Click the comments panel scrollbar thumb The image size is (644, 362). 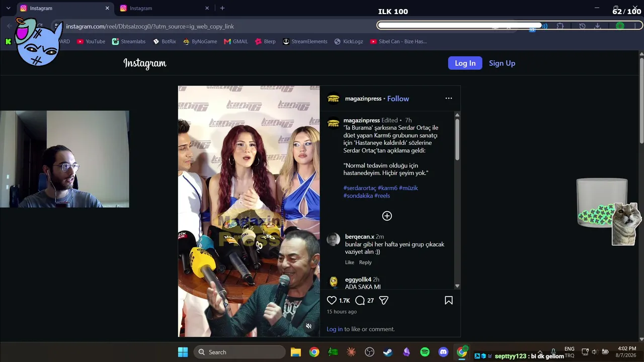(x=457, y=140)
